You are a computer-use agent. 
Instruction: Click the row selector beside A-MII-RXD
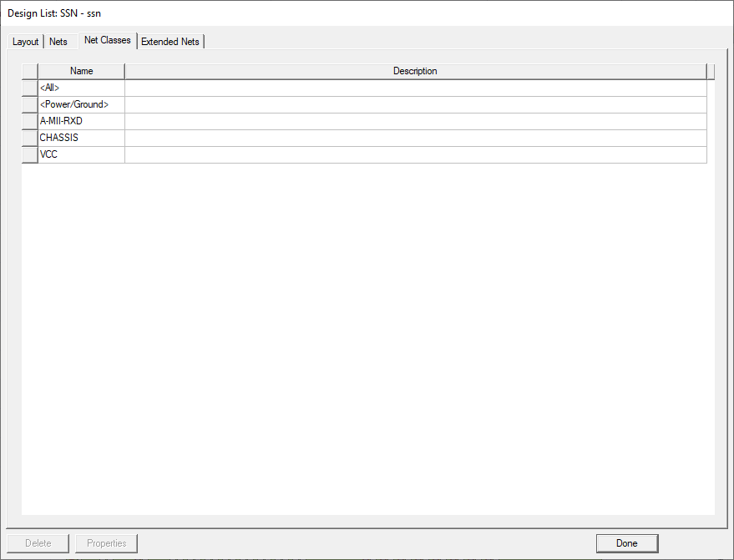[28, 120]
